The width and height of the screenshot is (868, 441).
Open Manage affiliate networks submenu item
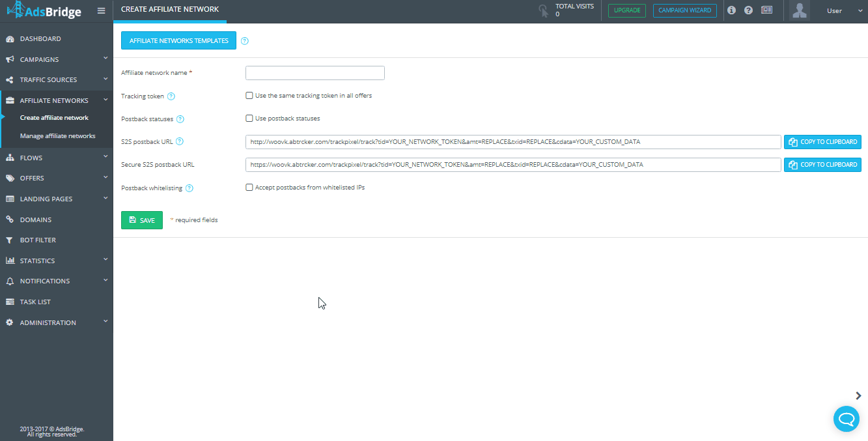58,136
